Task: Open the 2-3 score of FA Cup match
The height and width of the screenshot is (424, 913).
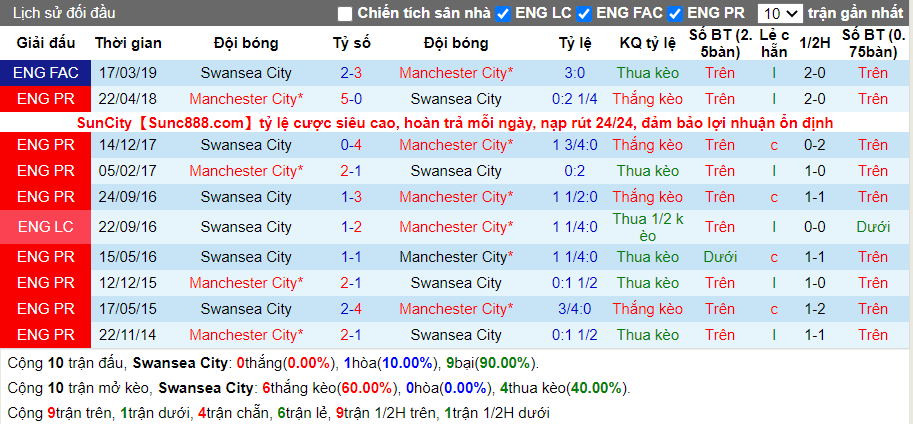Action: pos(352,73)
